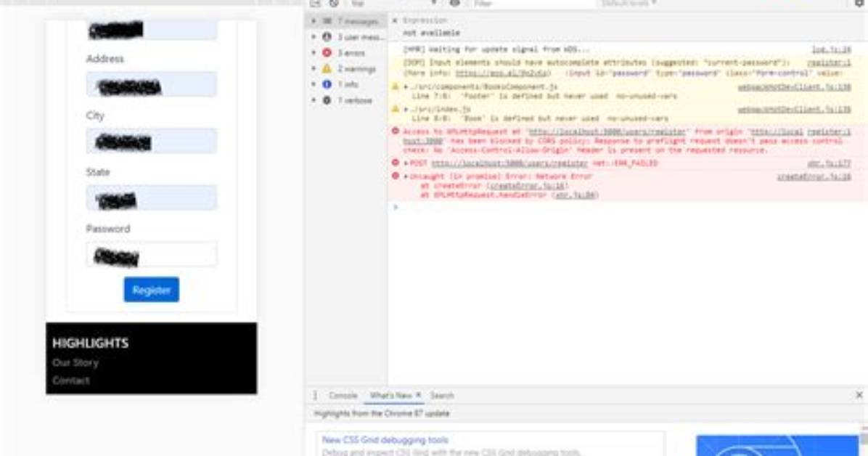The image size is (868, 456).
Task: Expand the 3 errors sidebar group
Action: [314, 52]
